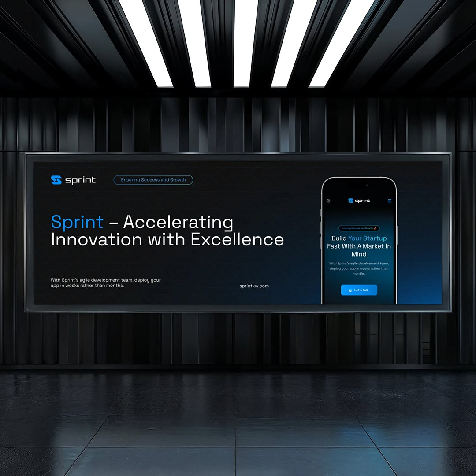Image resolution: width=476 pixels, height=476 pixels.
Task: Open the hamburger menu on the phone
Action: point(389,201)
